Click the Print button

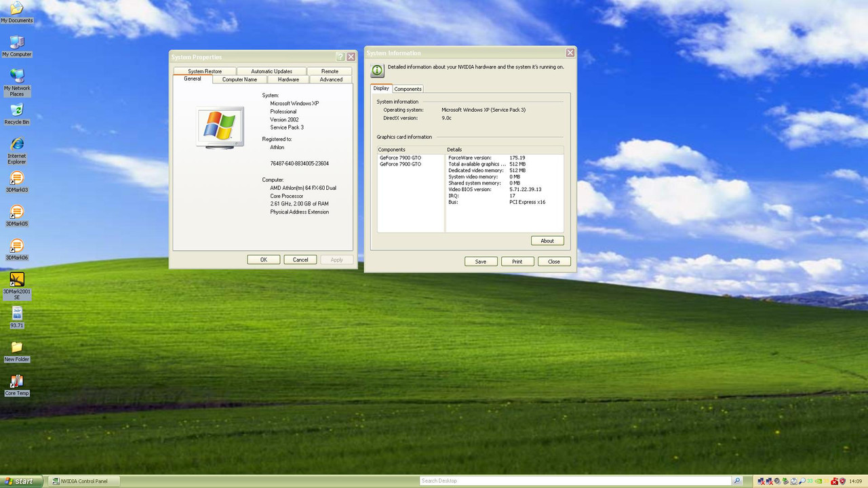(517, 261)
